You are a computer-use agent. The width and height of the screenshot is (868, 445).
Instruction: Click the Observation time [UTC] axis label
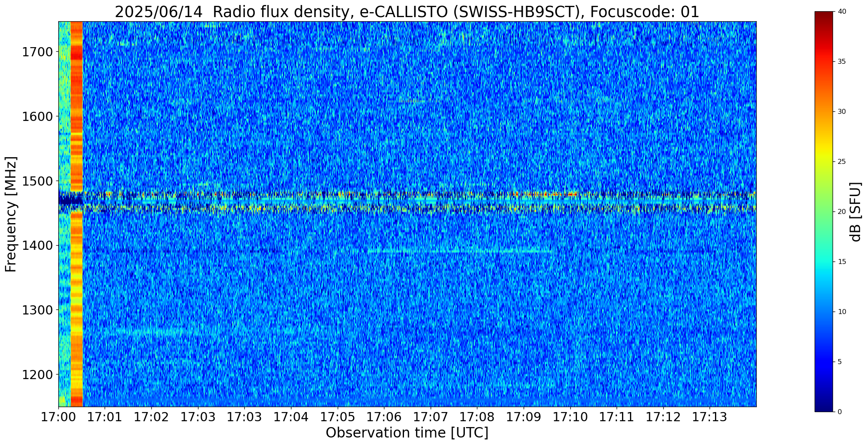tap(407, 433)
